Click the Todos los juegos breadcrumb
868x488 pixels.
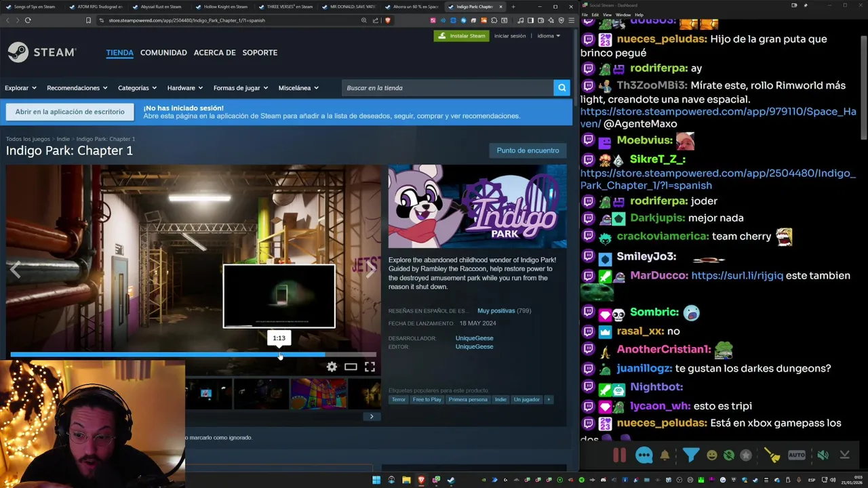pos(28,139)
